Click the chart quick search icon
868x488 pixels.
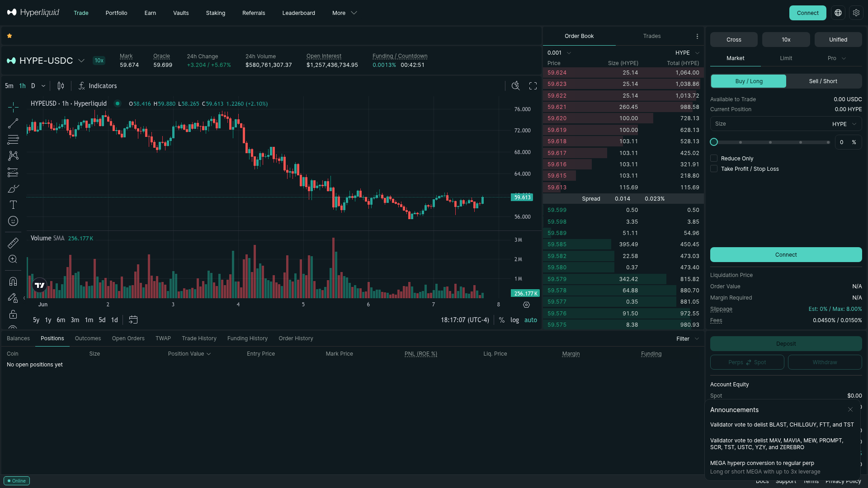coord(515,86)
